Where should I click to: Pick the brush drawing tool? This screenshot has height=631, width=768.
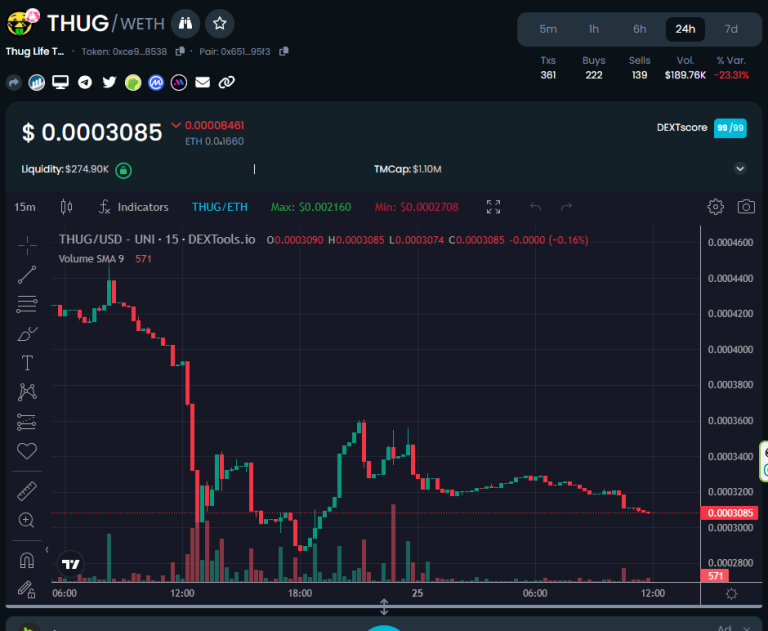[27, 333]
